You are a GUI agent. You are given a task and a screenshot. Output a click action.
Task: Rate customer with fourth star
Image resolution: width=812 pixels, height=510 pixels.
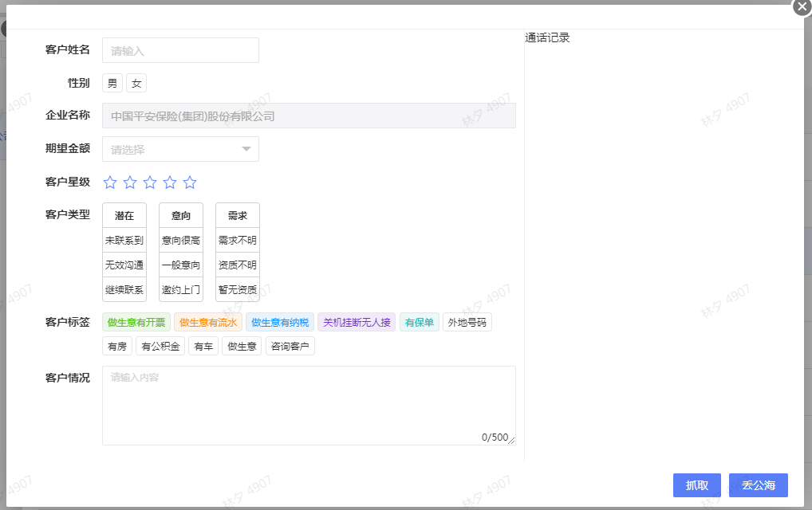coord(170,182)
